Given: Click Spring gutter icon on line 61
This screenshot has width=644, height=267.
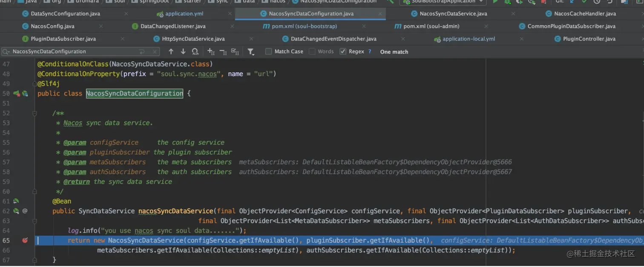Looking at the screenshot, I should point(16,201).
